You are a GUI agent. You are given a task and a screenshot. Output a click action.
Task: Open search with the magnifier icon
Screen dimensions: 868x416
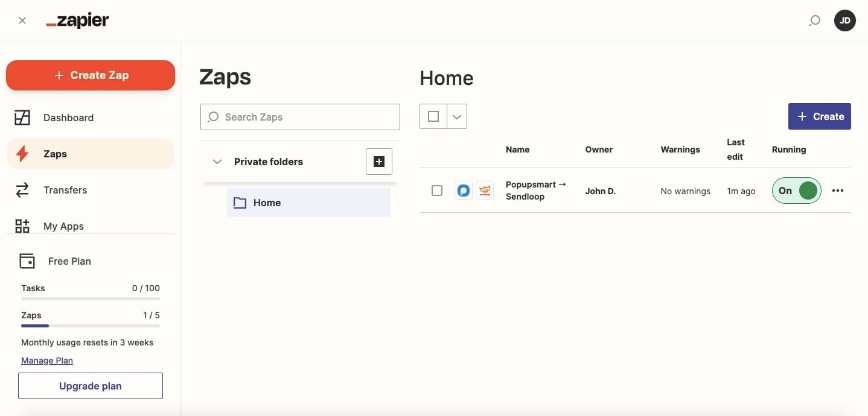click(814, 20)
